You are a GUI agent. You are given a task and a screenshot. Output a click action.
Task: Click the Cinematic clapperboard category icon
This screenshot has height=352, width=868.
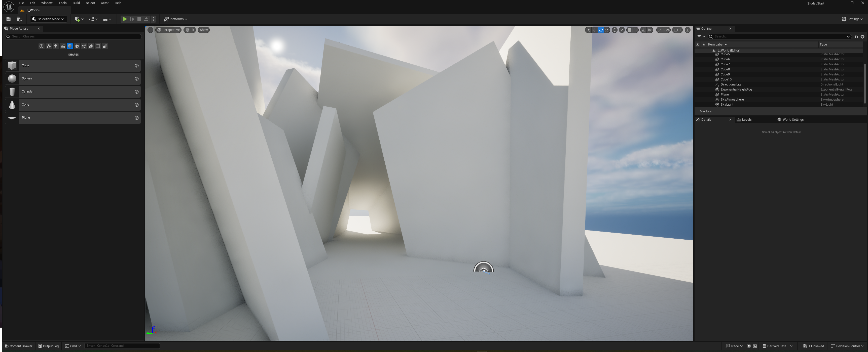63,47
